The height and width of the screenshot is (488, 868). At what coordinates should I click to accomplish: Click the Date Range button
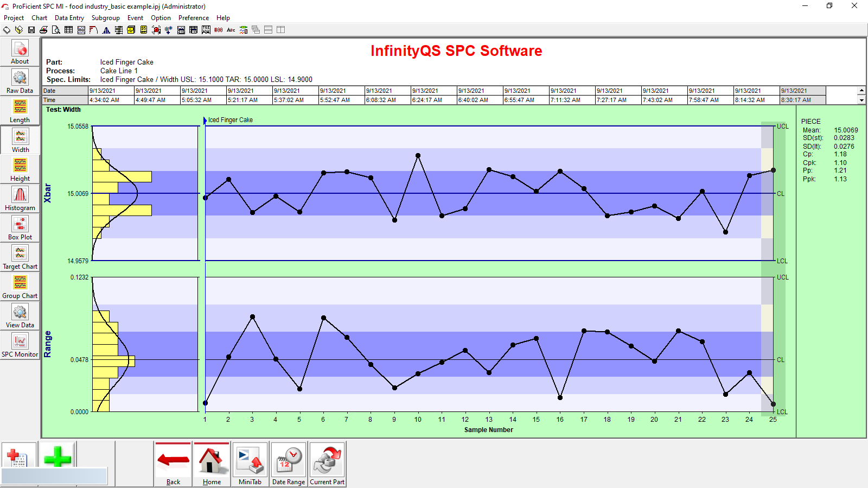tap(289, 464)
